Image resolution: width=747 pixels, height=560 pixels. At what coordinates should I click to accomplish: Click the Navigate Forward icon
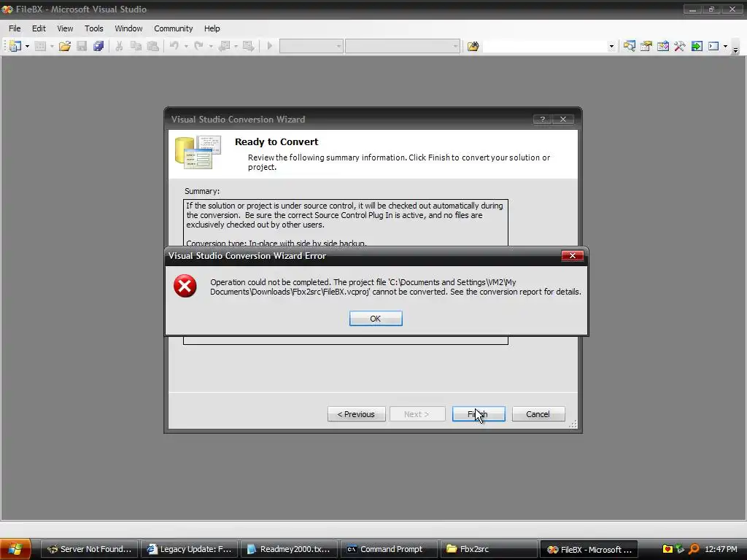(248, 46)
